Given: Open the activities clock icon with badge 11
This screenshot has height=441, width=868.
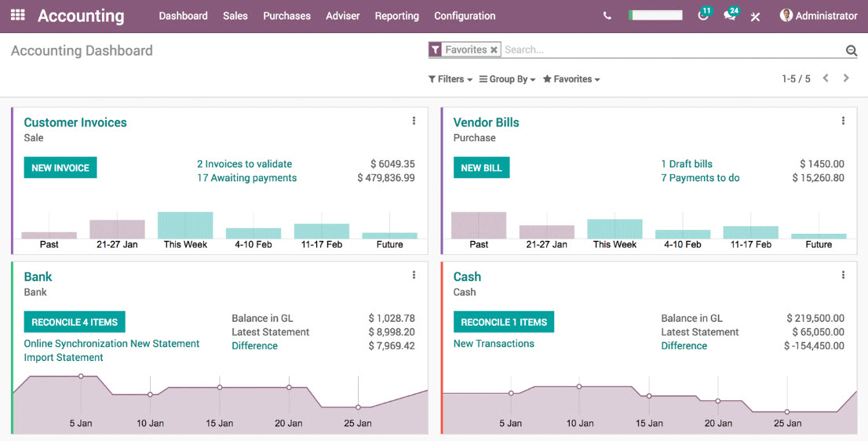Looking at the screenshot, I should pyautogui.click(x=702, y=16).
